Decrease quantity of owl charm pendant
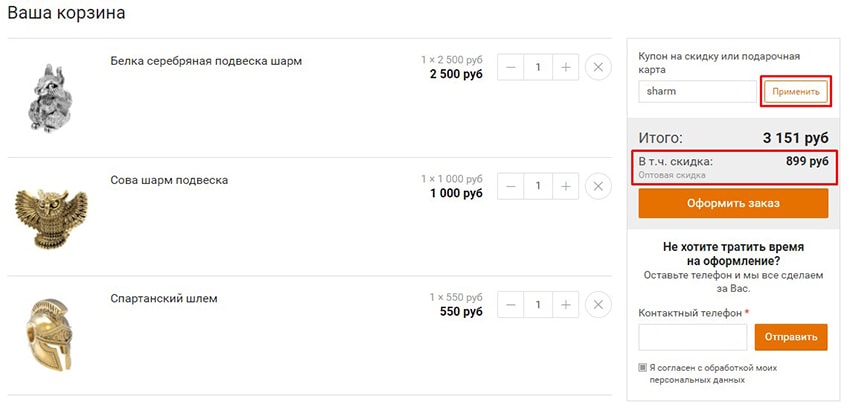The width and height of the screenshot is (850, 408). pyautogui.click(x=511, y=186)
